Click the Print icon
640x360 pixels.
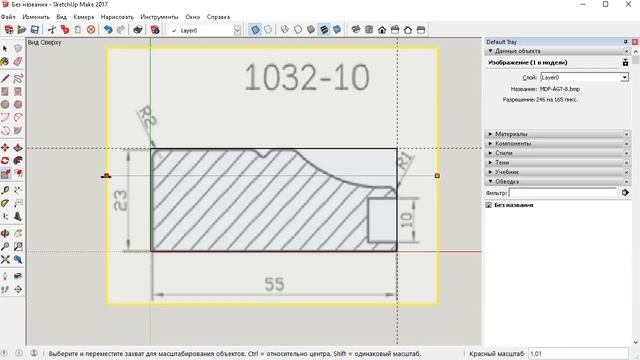click(x=138, y=30)
